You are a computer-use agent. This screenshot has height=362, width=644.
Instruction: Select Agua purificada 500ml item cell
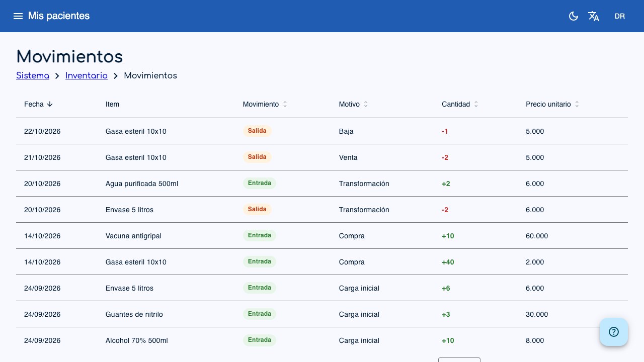point(142,184)
